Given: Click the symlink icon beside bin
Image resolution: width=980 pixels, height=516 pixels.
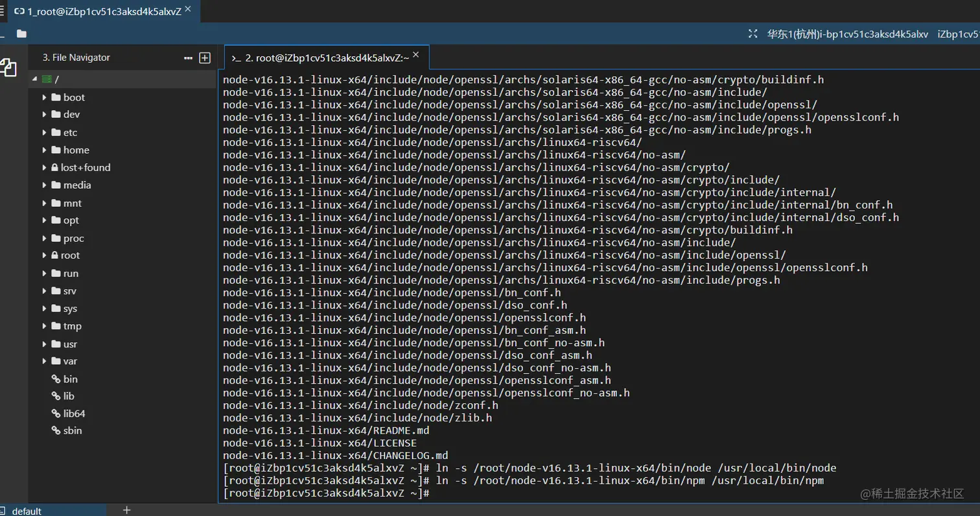Looking at the screenshot, I should (56, 379).
